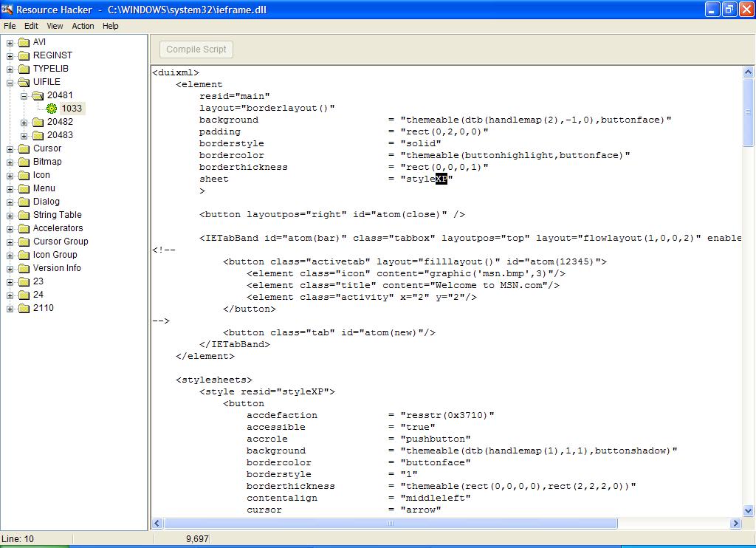Viewport: 756px width, 548px height.
Task: Click the Cursor folder icon
Action: [24, 148]
